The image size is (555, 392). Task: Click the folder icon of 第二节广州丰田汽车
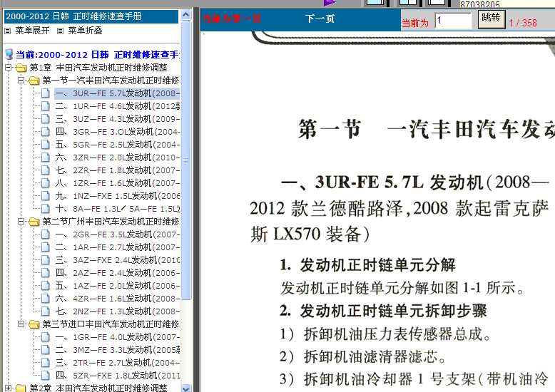coord(34,222)
